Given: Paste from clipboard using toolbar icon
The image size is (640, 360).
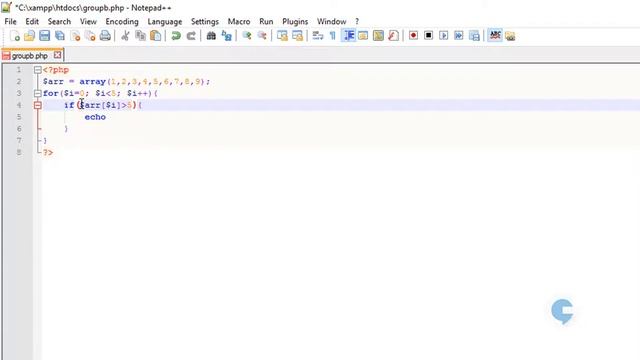Looking at the screenshot, I should (156, 36).
